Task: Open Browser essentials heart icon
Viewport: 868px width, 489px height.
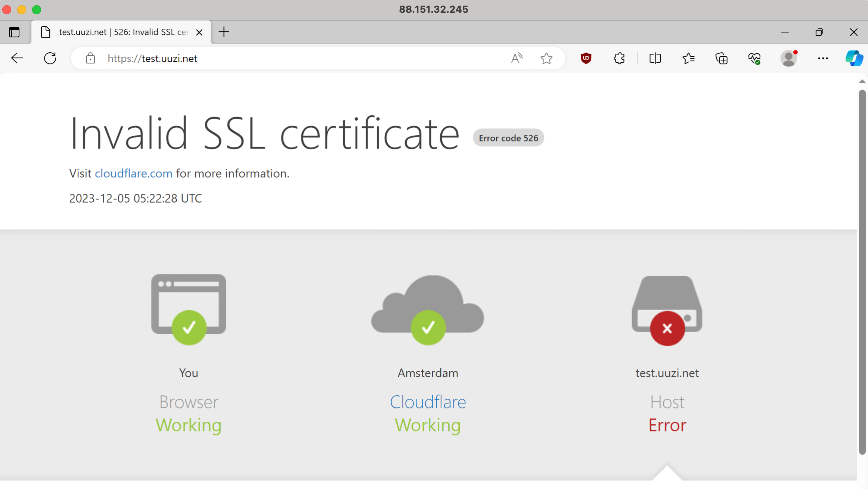Action: coord(754,58)
